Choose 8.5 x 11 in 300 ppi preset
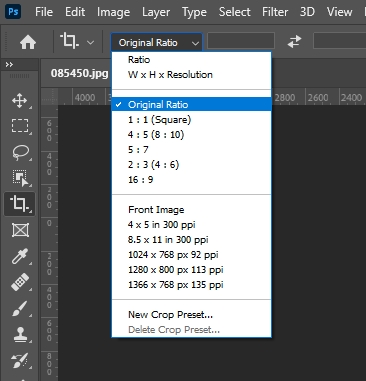The height and width of the screenshot is (381, 366). [192, 240]
